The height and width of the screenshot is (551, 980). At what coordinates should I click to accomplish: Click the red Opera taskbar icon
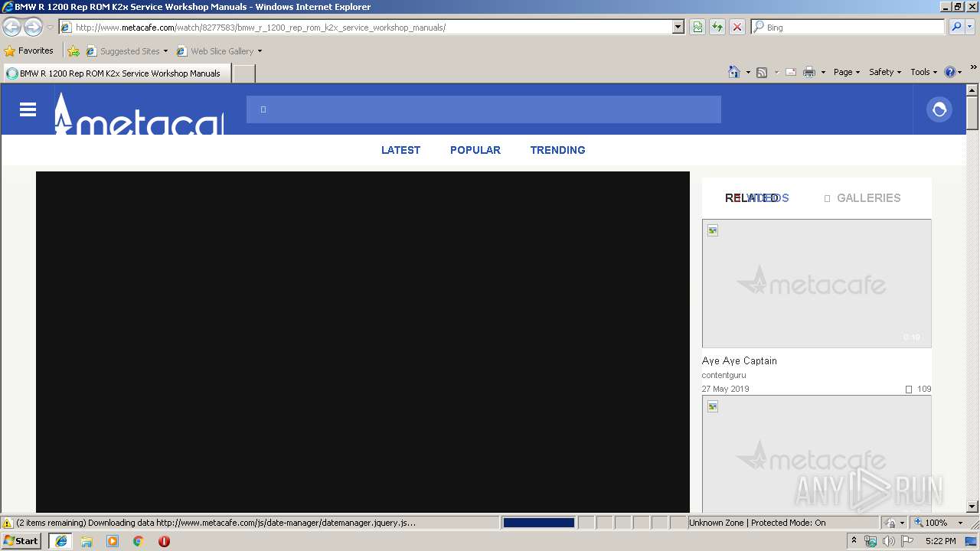(x=164, y=541)
